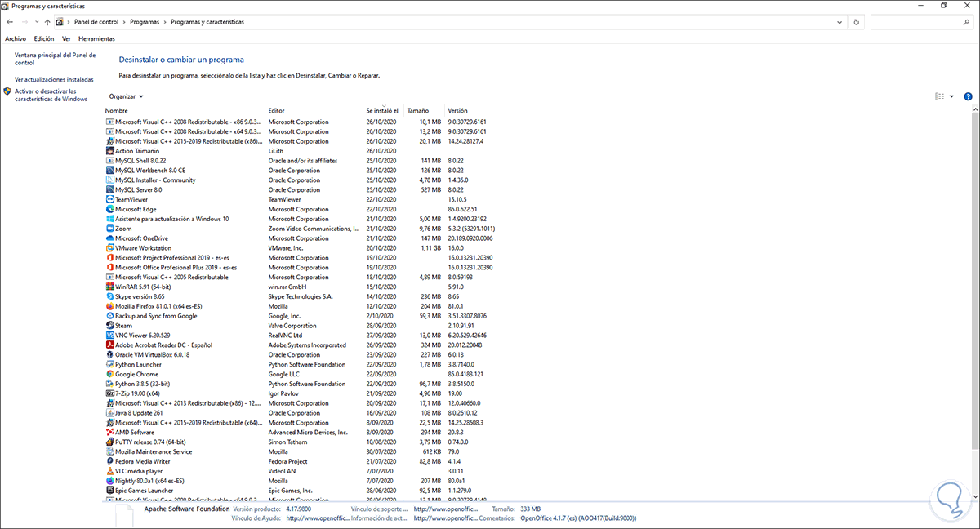
Task: Click the Backup and Sync from Google icon
Action: (x=109, y=316)
